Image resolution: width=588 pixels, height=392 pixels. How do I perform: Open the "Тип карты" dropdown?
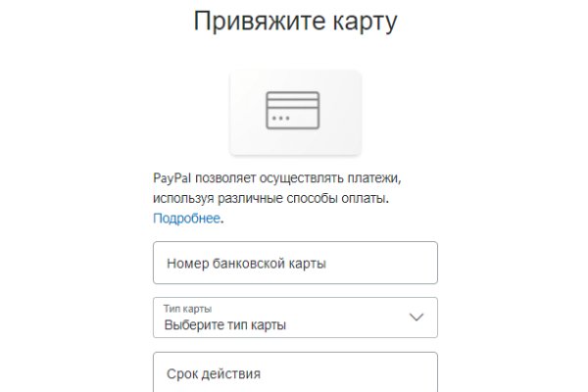point(295,318)
